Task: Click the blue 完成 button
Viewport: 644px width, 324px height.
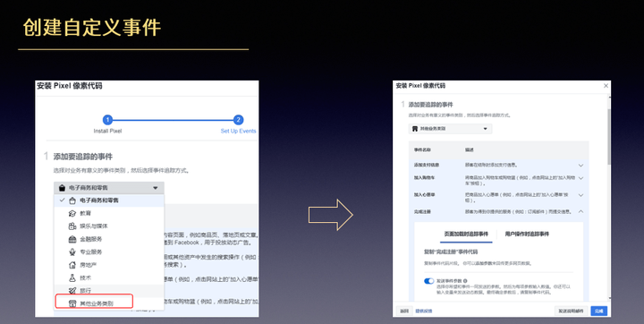Action: [x=599, y=311]
